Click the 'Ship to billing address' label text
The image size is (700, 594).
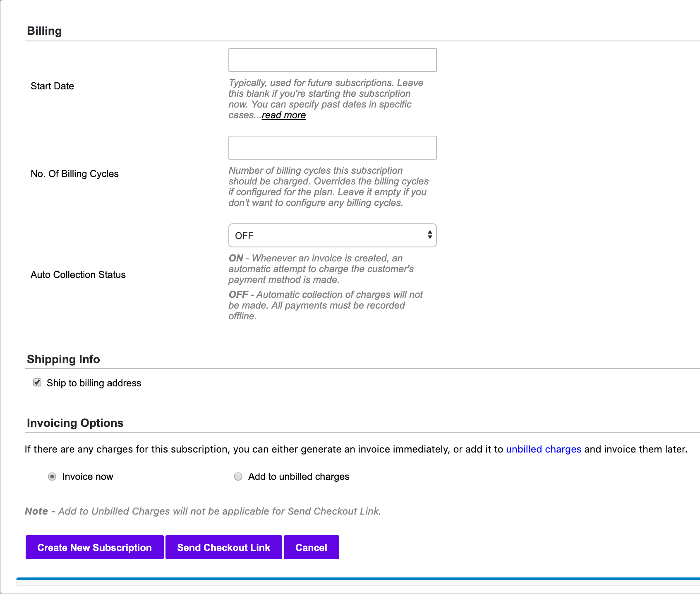tap(93, 383)
